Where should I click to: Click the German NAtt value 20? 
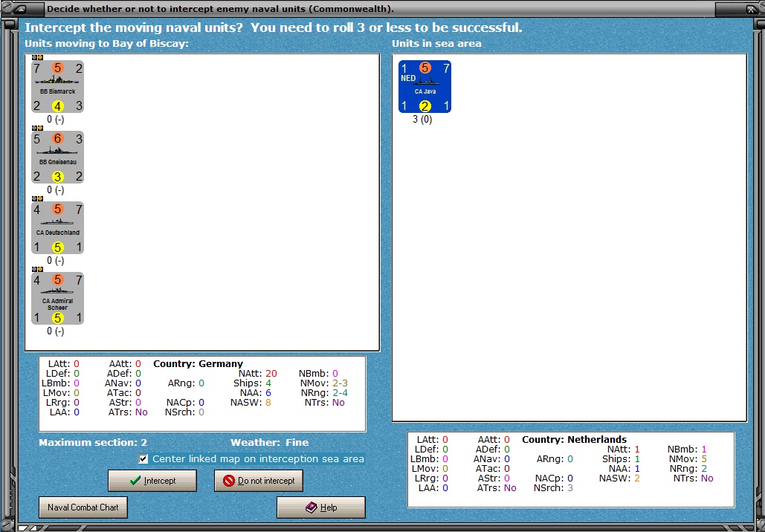271,374
